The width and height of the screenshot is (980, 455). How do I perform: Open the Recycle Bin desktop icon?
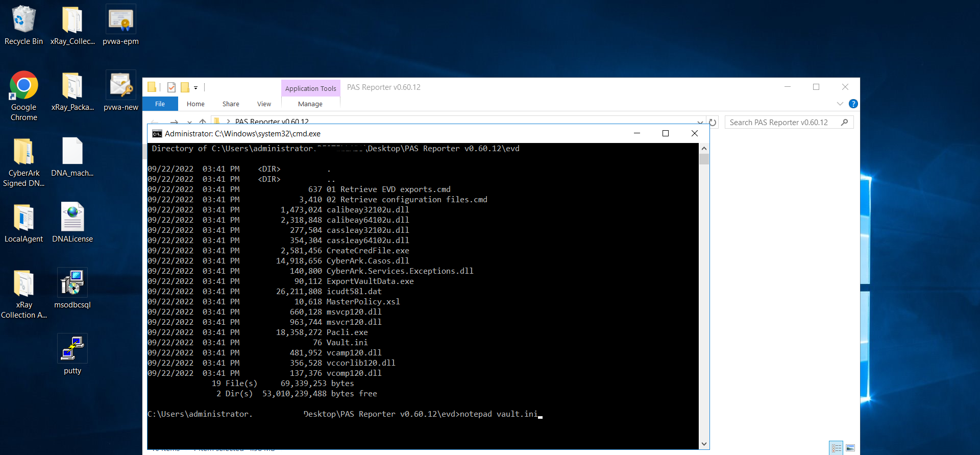(x=23, y=26)
